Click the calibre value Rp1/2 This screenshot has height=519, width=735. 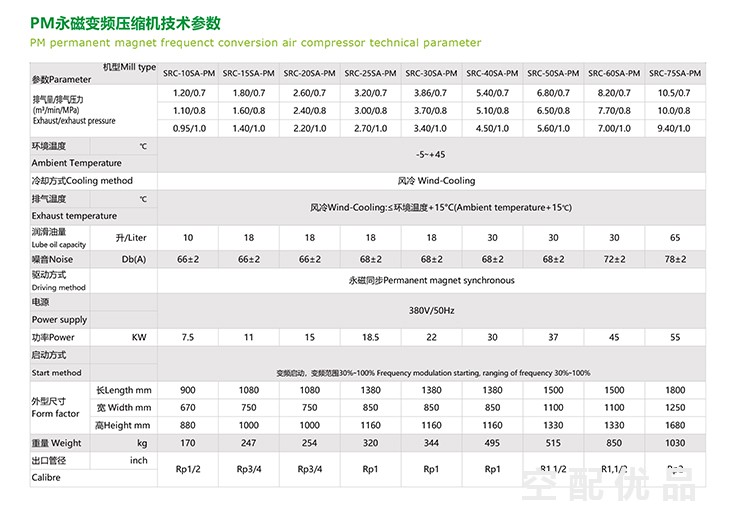click(188, 469)
